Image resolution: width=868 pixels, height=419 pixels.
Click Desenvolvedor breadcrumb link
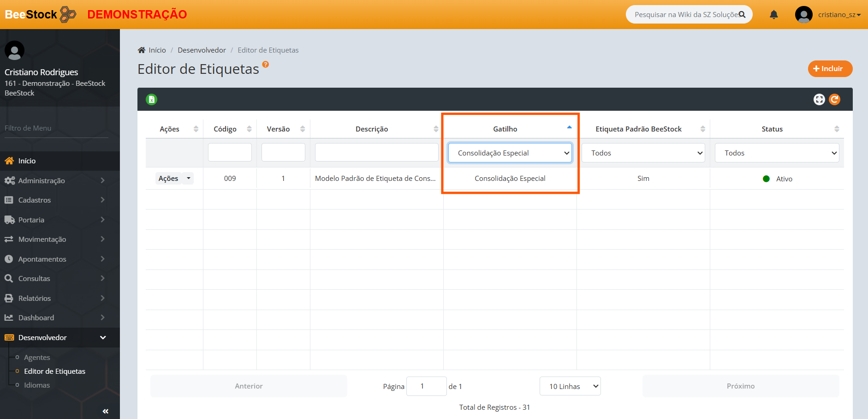coord(202,50)
